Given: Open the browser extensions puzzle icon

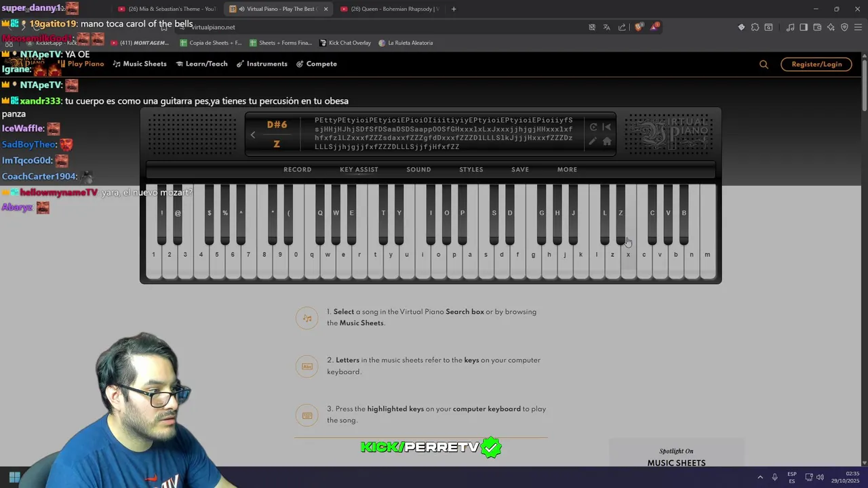Looking at the screenshot, I should click(x=755, y=27).
